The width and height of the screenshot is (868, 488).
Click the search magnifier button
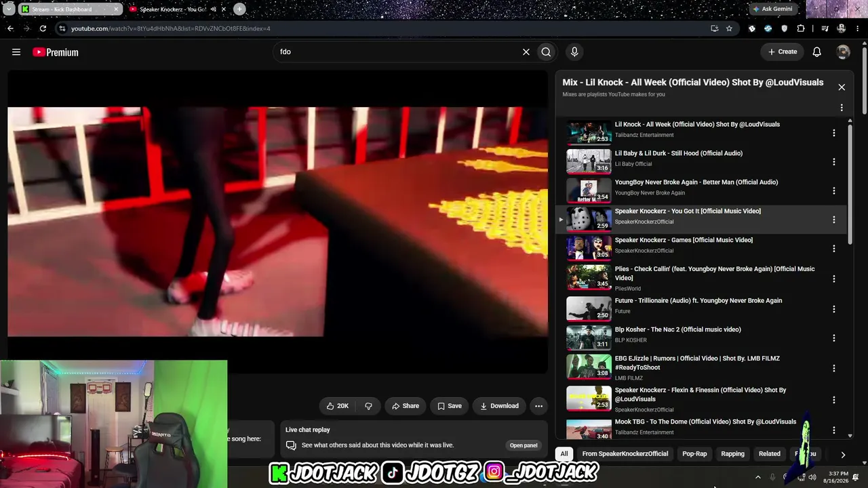click(x=546, y=52)
